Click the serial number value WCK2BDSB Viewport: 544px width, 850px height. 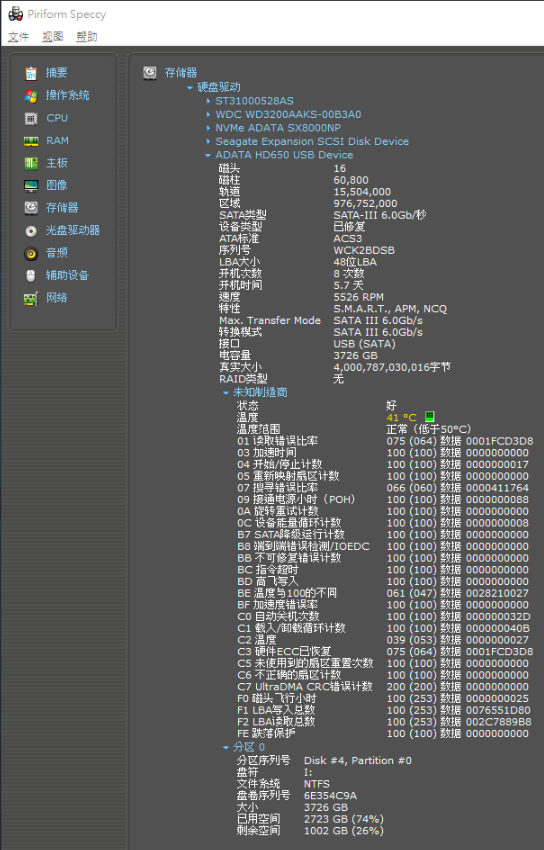(x=364, y=250)
